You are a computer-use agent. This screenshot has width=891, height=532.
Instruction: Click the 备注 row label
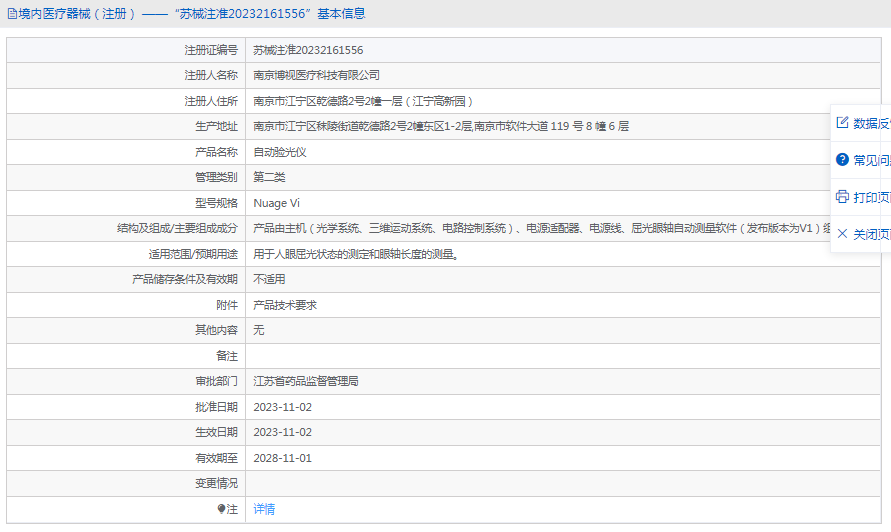click(227, 356)
